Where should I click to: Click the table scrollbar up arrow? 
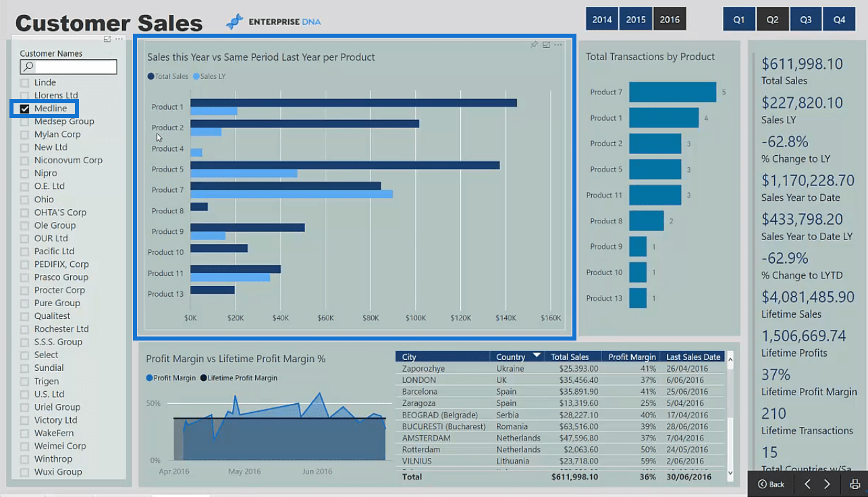730,359
